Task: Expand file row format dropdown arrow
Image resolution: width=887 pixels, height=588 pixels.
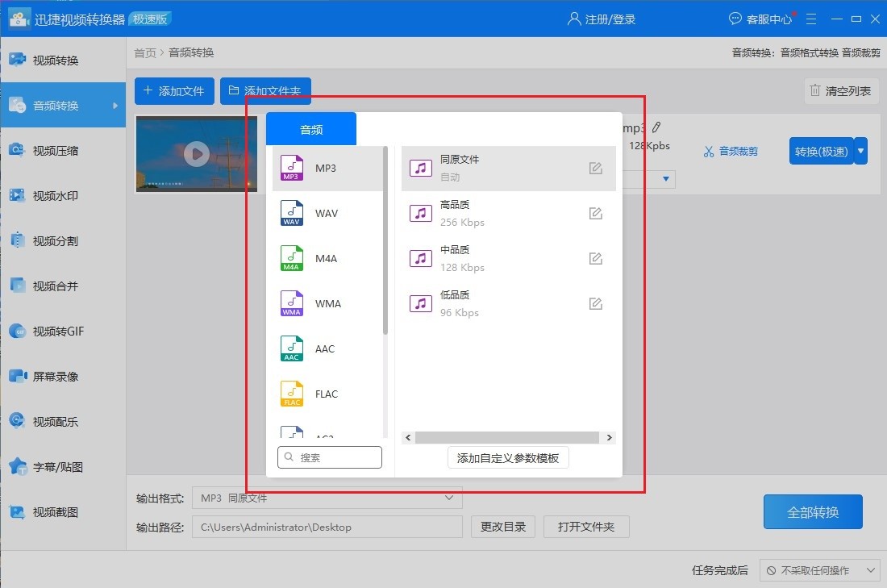Action: click(x=666, y=179)
